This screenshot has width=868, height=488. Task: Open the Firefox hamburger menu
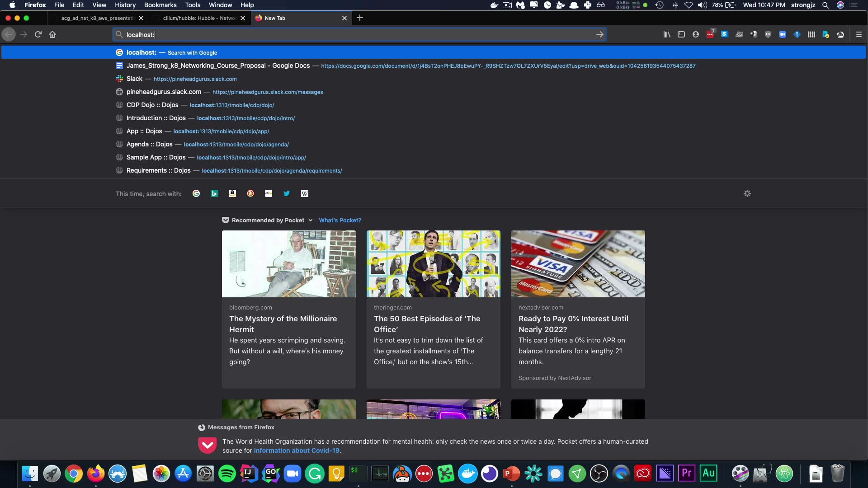pos(859,34)
